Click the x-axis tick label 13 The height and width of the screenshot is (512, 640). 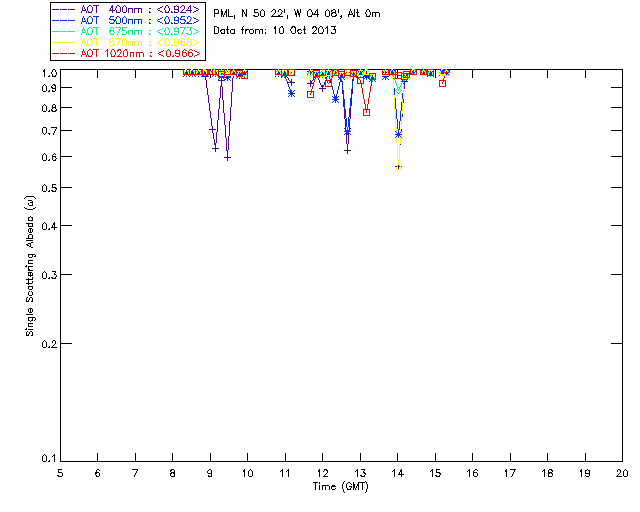360,473
